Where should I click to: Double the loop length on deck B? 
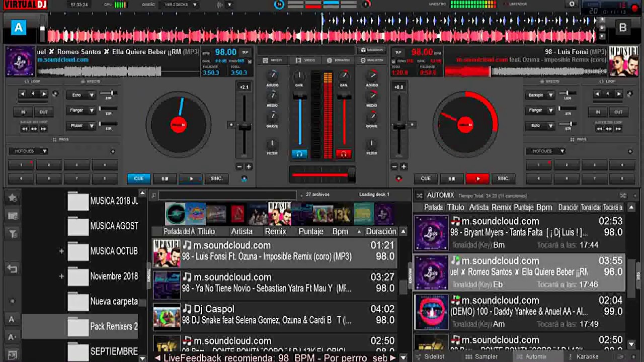(619, 94)
